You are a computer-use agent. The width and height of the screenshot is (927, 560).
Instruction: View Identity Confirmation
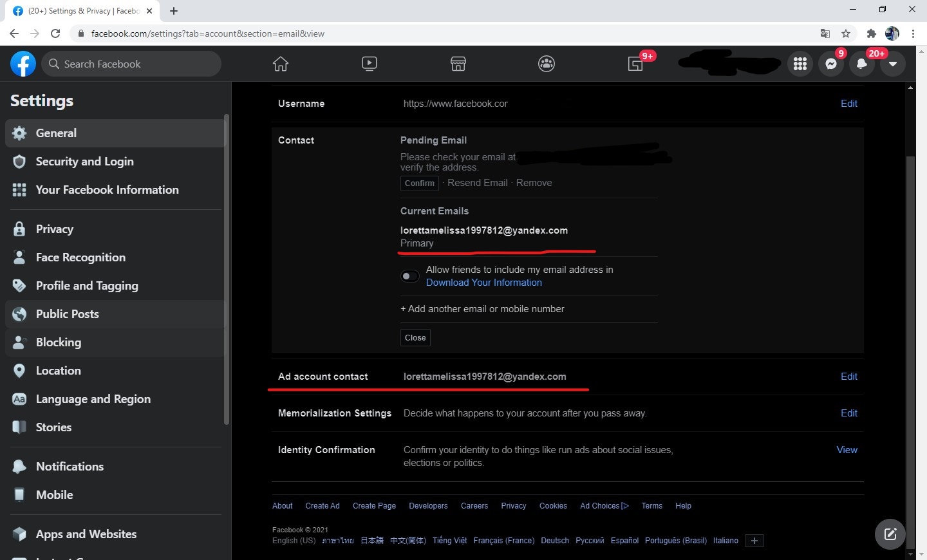click(x=847, y=450)
